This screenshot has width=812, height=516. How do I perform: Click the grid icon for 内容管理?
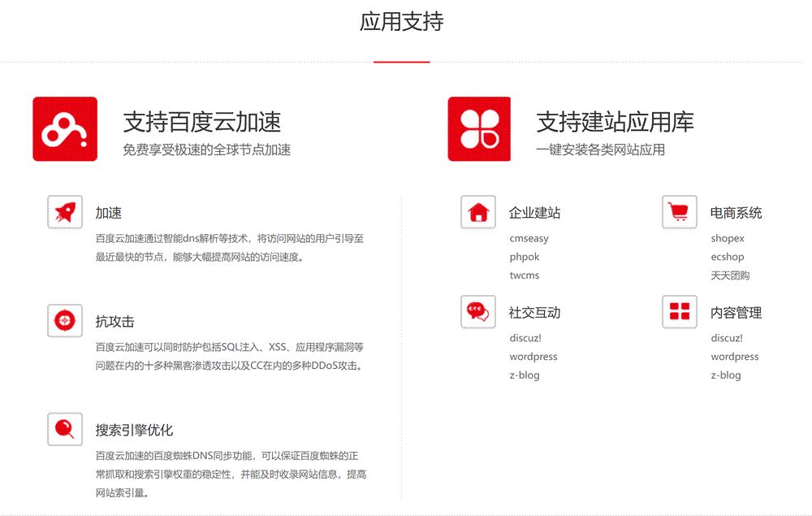[x=680, y=311]
